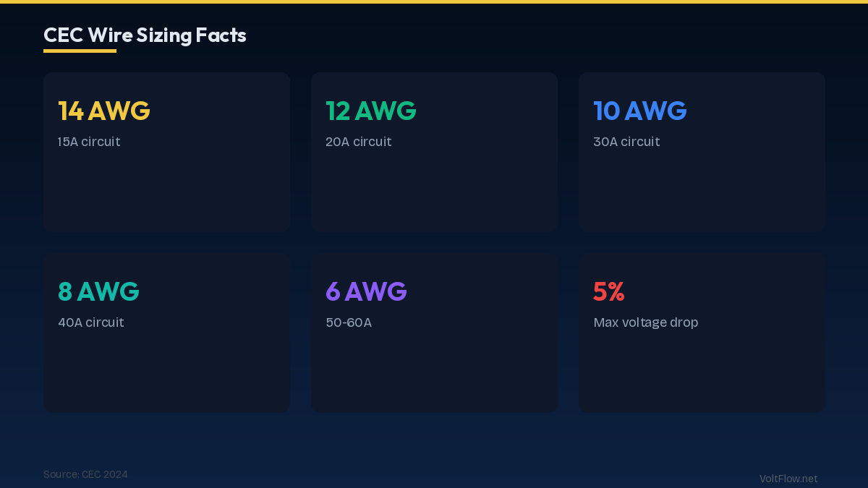Click the CEC Wire Sizing Facts title
This screenshot has width=868, height=488.
pyautogui.click(x=145, y=35)
